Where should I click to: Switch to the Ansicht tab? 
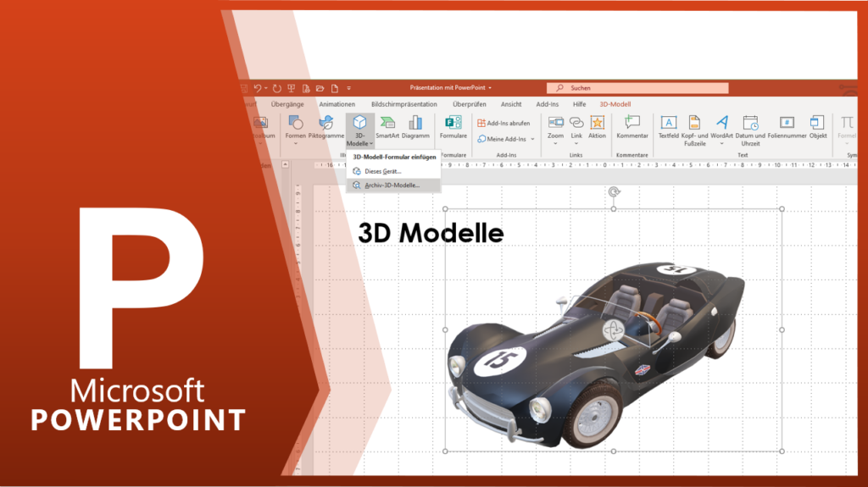coord(511,104)
